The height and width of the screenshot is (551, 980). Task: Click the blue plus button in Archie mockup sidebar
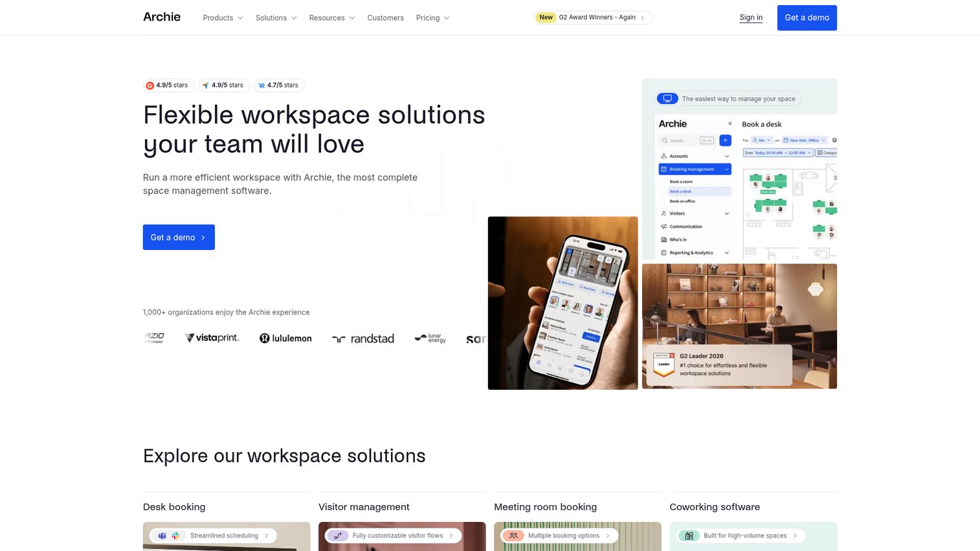[725, 140]
